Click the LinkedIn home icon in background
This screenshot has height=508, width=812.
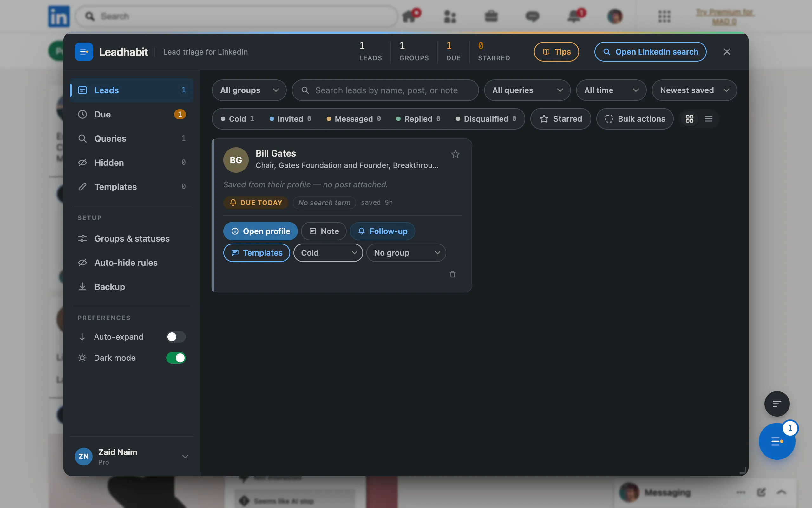(409, 16)
